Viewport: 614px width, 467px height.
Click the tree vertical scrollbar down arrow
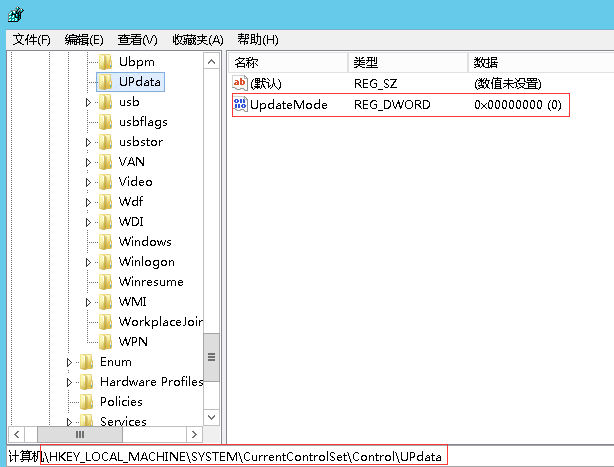coord(211,420)
